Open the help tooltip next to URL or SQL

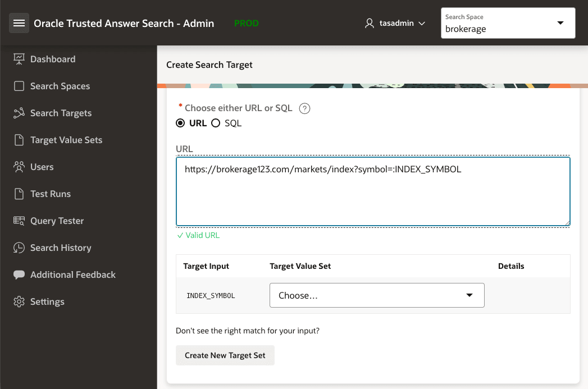pyautogui.click(x=304, y=108)
